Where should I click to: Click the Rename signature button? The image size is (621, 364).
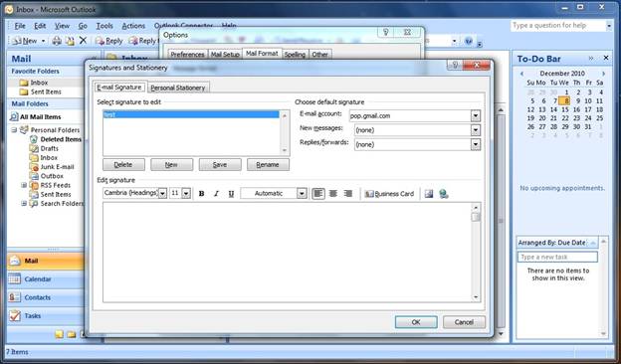[x=268, y=164]
